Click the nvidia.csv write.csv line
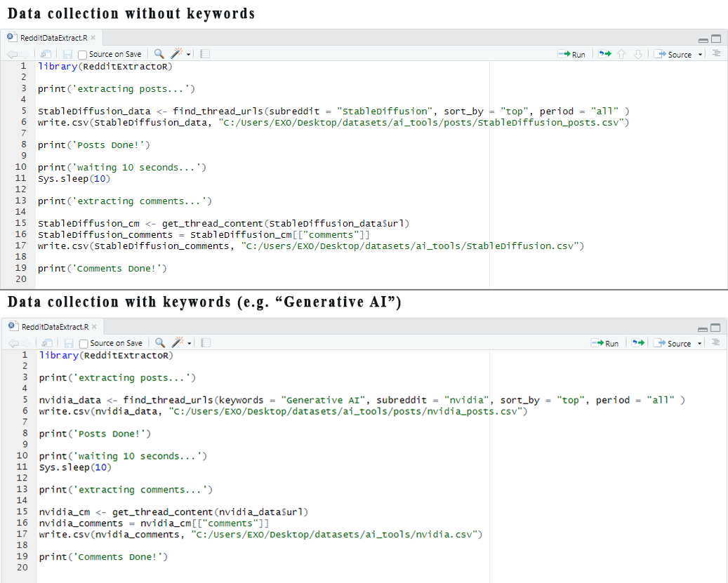Image resolution: width=728 pixels, height=583 pixels. [x=260, y=535]
